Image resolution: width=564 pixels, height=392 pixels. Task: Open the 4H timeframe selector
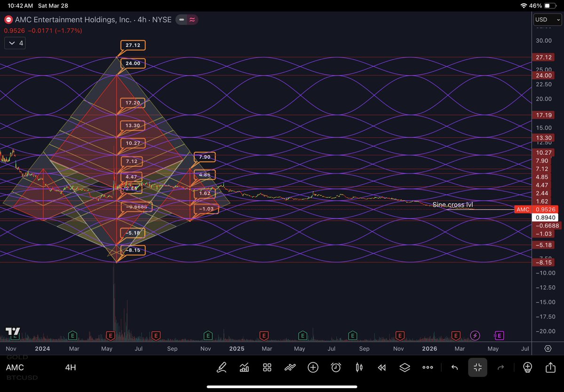70,368
